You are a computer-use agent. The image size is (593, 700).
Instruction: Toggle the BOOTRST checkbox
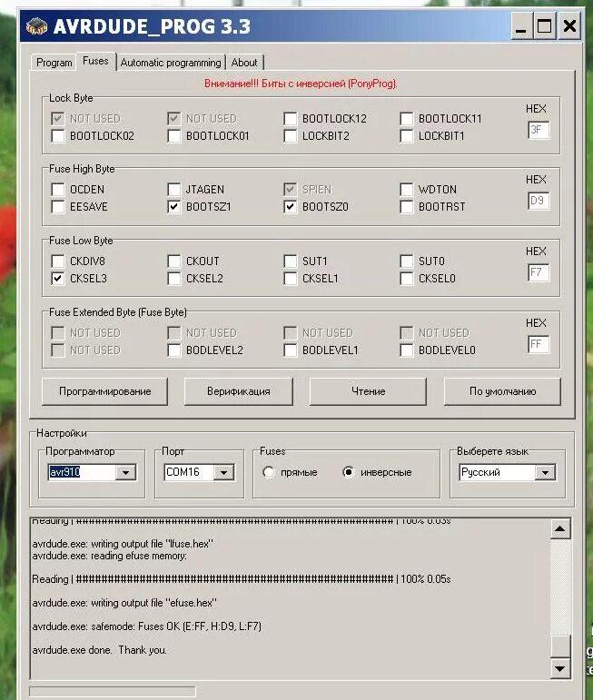click(x=406, y=207)
